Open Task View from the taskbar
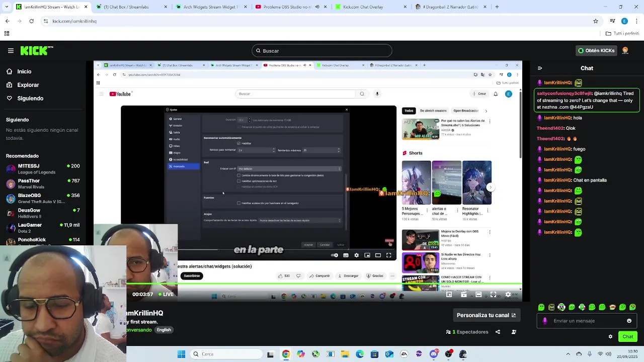Viewport: 644px width, 362px height. [x=270, y=354]
